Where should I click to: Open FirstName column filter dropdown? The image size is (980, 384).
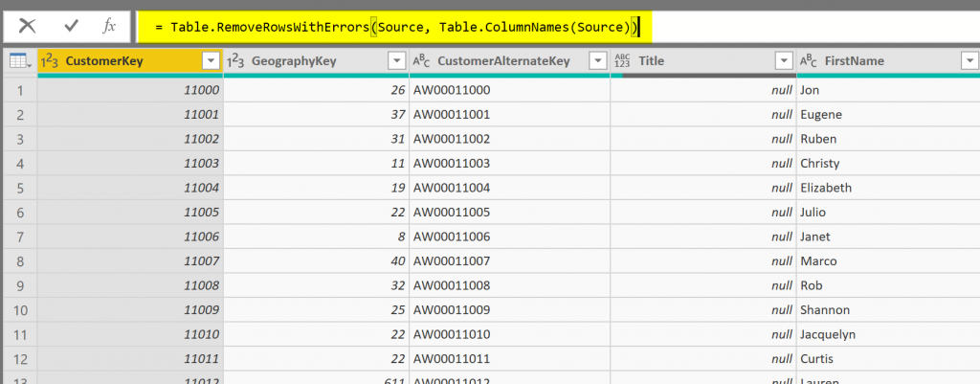(x=967, y=61)
